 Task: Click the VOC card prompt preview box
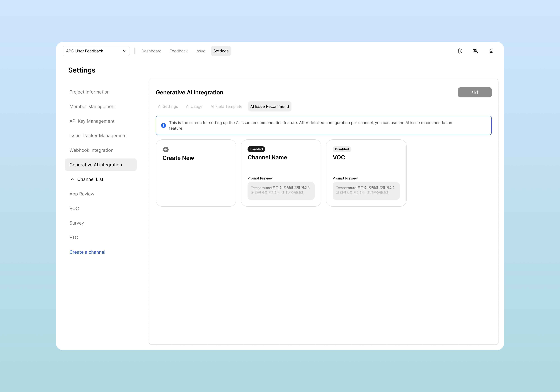366,191
